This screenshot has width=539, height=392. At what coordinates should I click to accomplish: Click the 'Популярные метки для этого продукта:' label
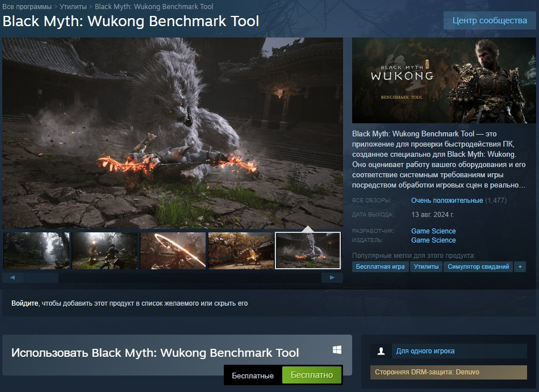point(414,256)
